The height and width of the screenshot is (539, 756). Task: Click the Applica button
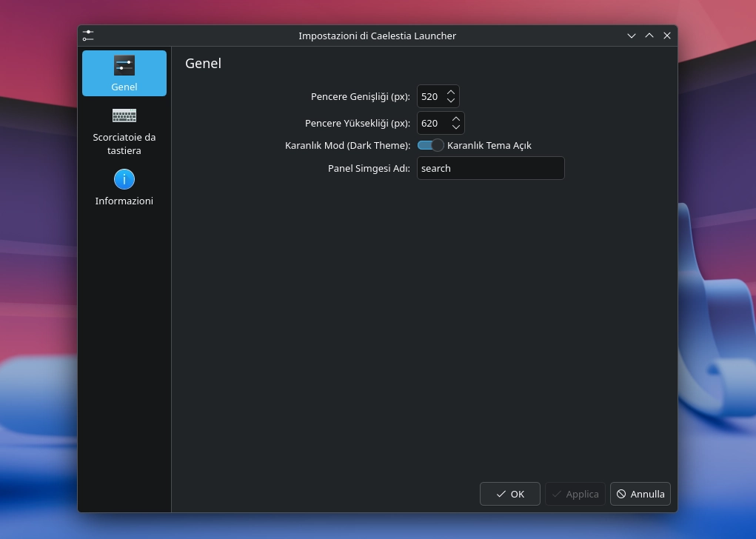click(575, 494)
